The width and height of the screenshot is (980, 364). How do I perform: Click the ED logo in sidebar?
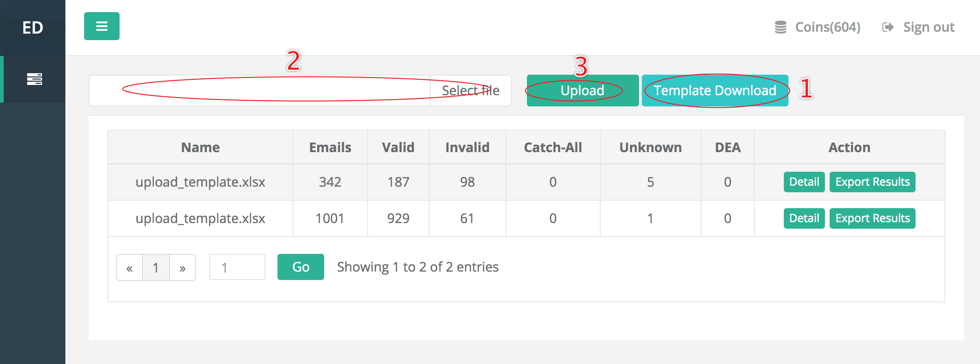(33, 28)
